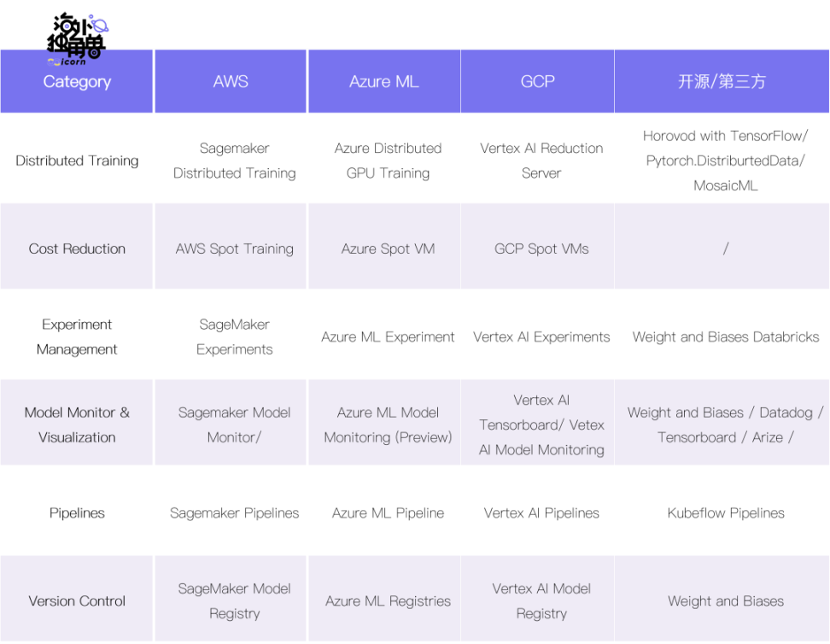Viewport: 830px width, 644px height.
Task: Select the Sagemaker Pipelines cell
Action: pos(234,513)
